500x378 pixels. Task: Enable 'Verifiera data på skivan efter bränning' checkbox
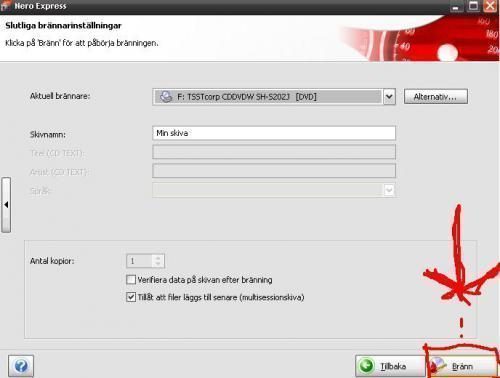(x=131, y=279)
